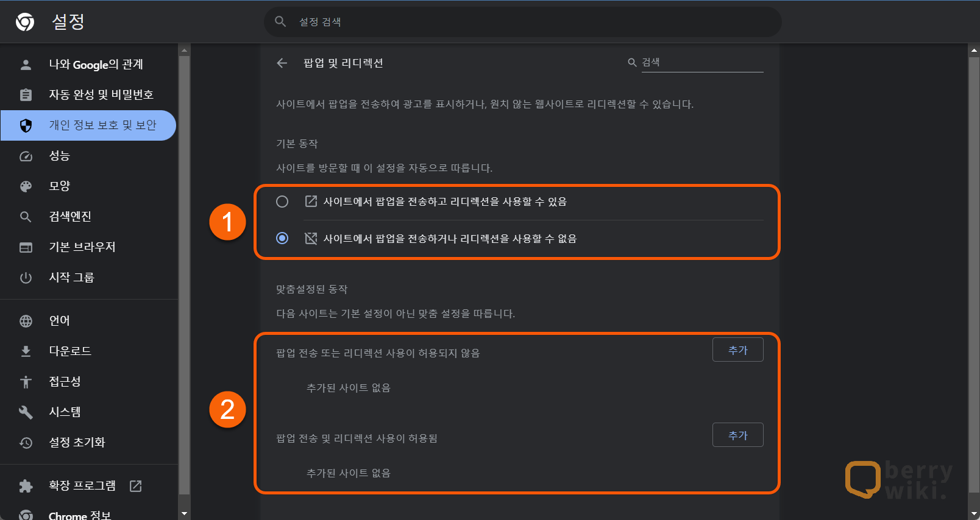Screen dimensions: 980x520
Task: Open 개인 정보 보호 및 보안 section
Action: [x=88, y=125]
